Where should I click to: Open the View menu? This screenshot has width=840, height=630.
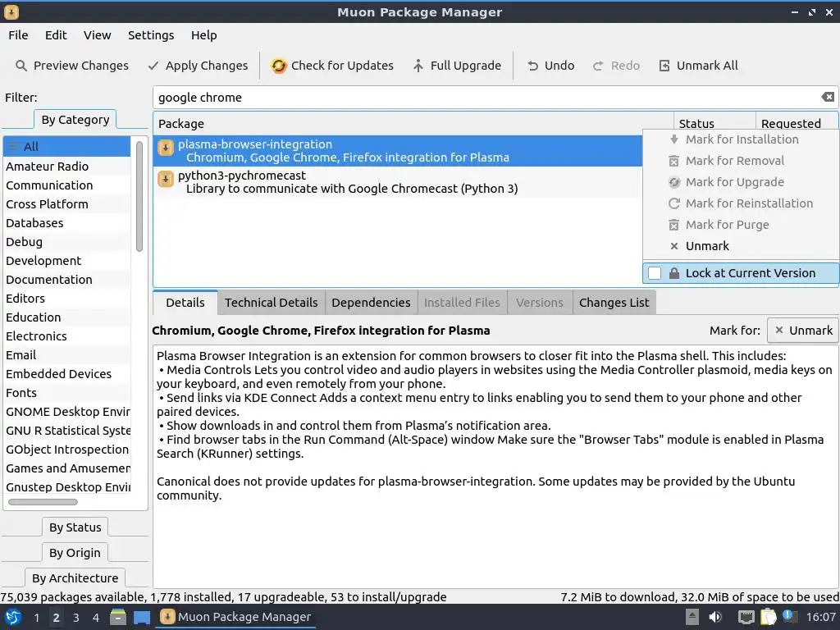tap(98, 35)
